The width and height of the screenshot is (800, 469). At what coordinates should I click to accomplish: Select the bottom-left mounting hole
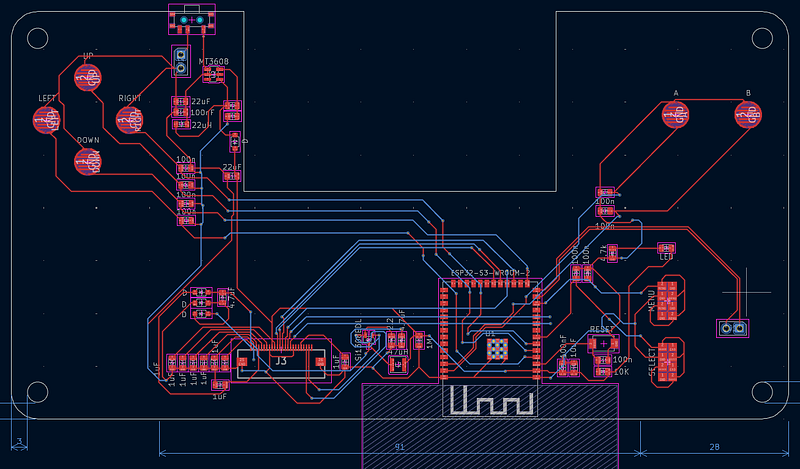37,392
